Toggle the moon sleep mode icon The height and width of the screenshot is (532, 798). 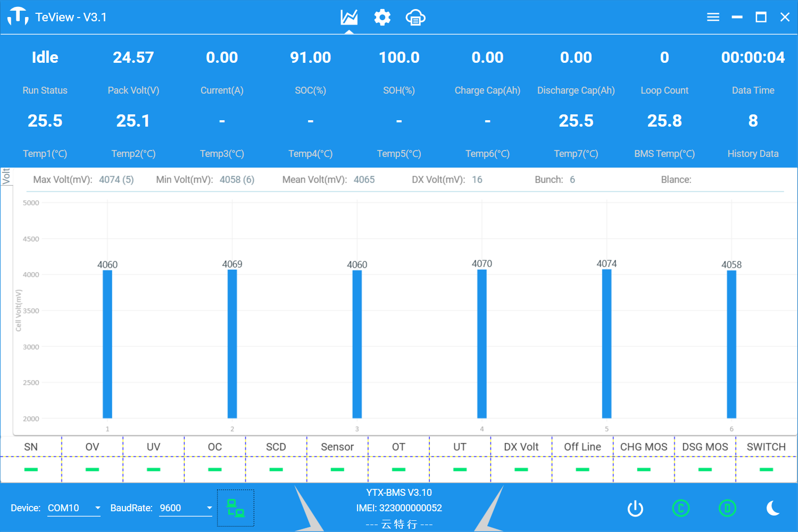click(773, 509)
